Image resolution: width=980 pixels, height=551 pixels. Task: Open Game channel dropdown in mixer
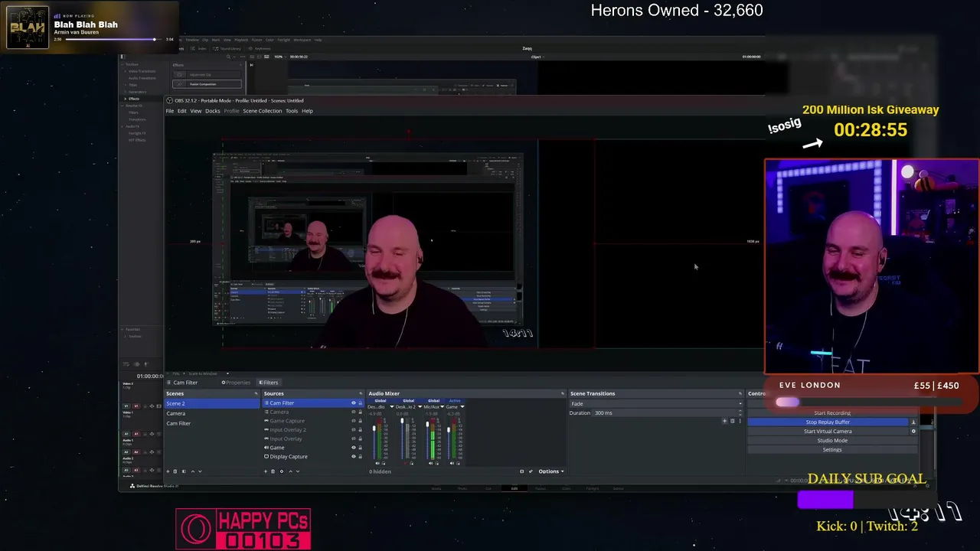point(462,407)
